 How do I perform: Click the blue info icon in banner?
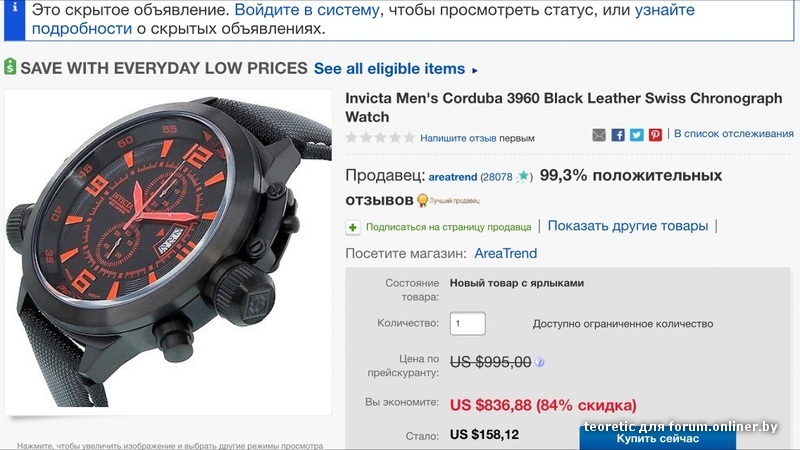coord(14,19)
